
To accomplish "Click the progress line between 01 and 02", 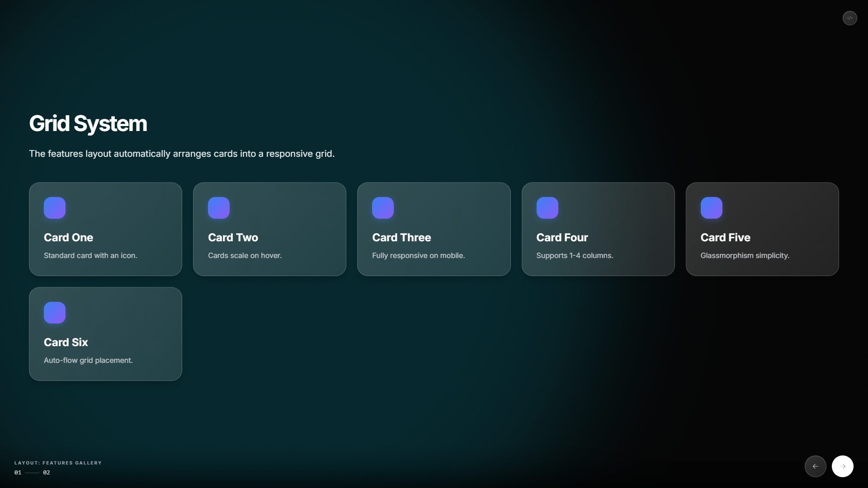I will 32,472.
